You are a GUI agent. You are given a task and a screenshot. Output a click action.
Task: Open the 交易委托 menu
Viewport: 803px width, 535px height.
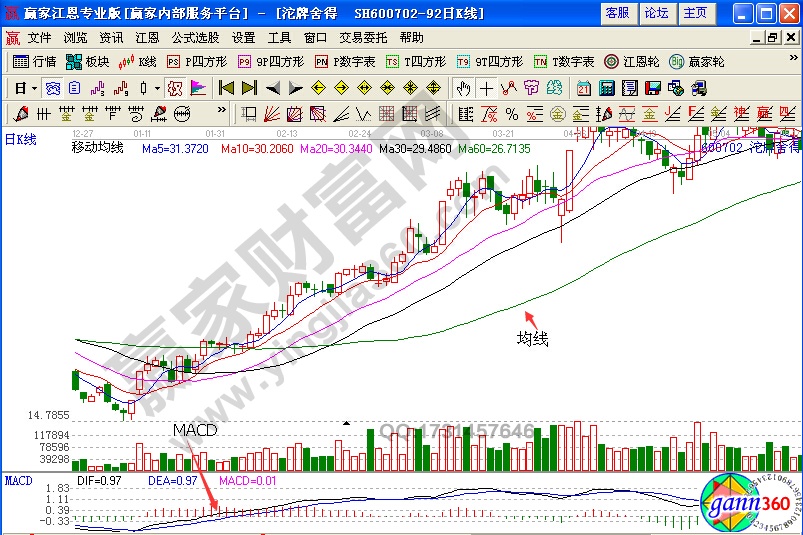[362, 37]
